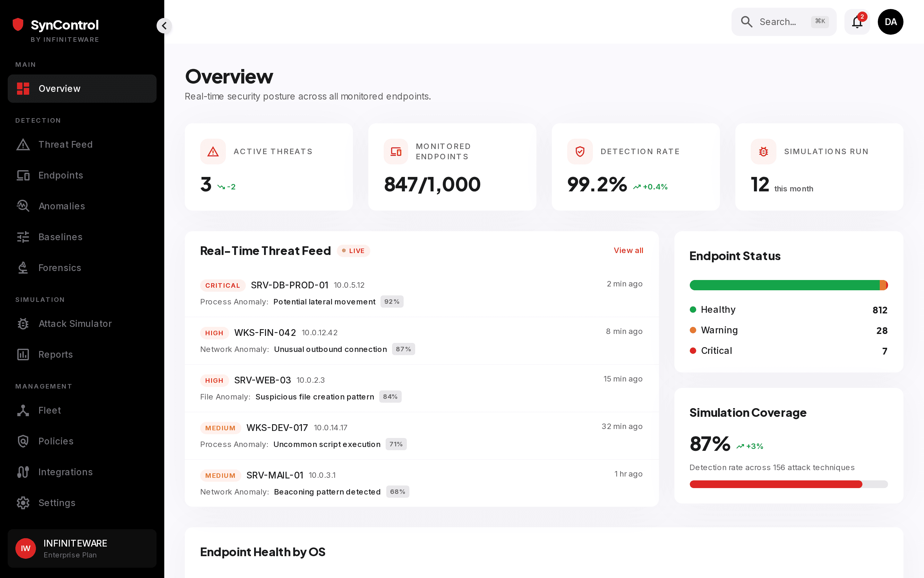Click the ⌘K shortcut hint
Image resolution: width=924 pixels, height=578 pixels.
point(820,22)
